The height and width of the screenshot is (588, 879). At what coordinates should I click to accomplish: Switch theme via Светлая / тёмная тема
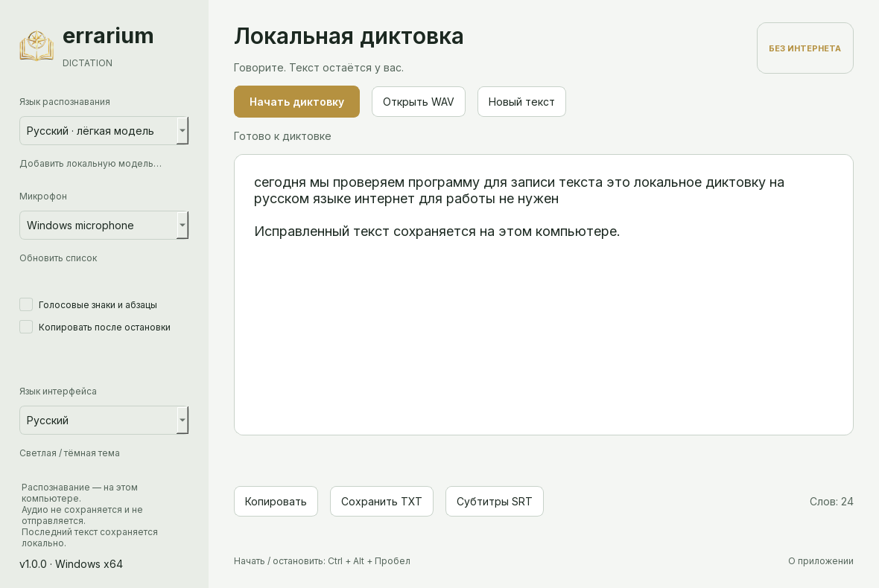[69, 453]
